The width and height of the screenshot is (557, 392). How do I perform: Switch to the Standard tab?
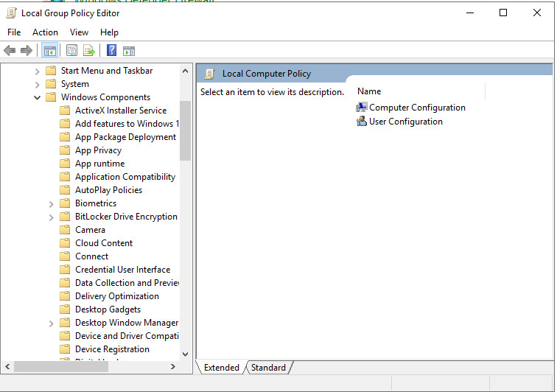tap(268, 368)
